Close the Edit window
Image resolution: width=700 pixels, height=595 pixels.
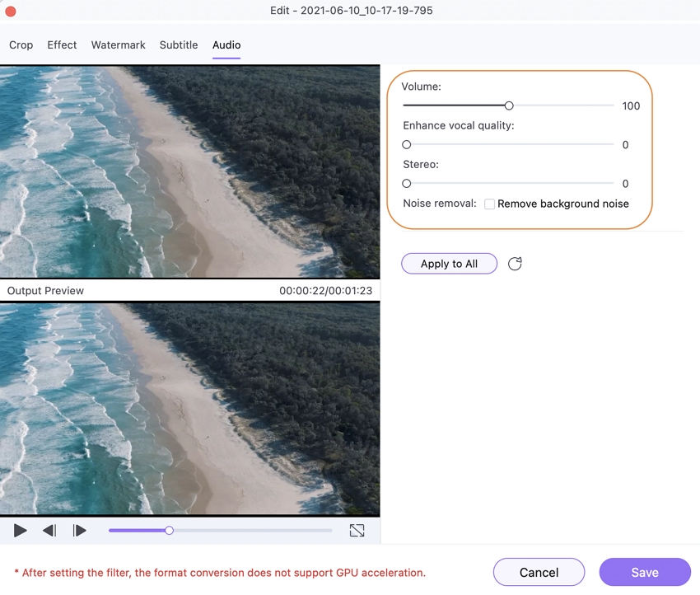coord(11,12)
